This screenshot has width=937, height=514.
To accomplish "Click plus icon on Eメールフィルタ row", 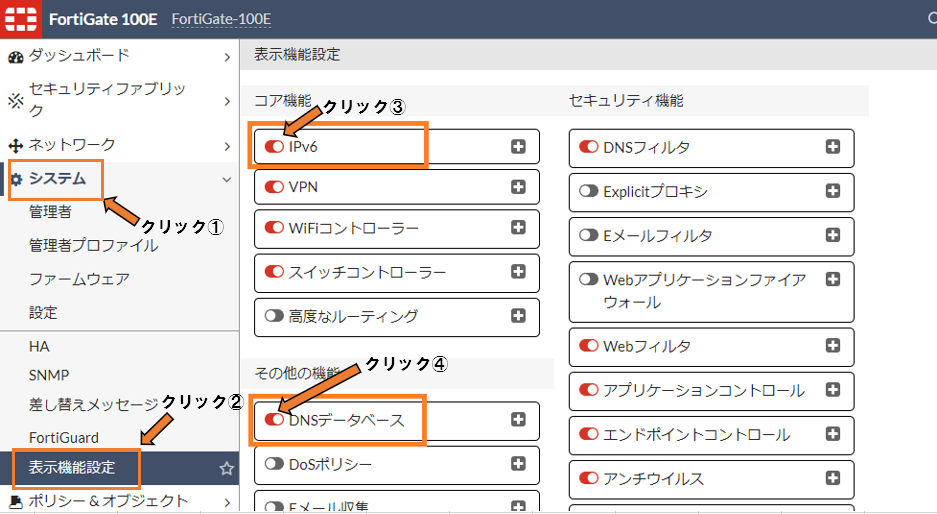I will [832, 235].
